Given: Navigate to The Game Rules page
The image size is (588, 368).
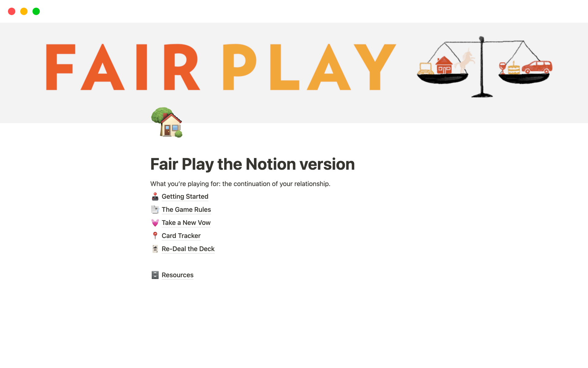Looking at the screenshot, I should (187, 209).
